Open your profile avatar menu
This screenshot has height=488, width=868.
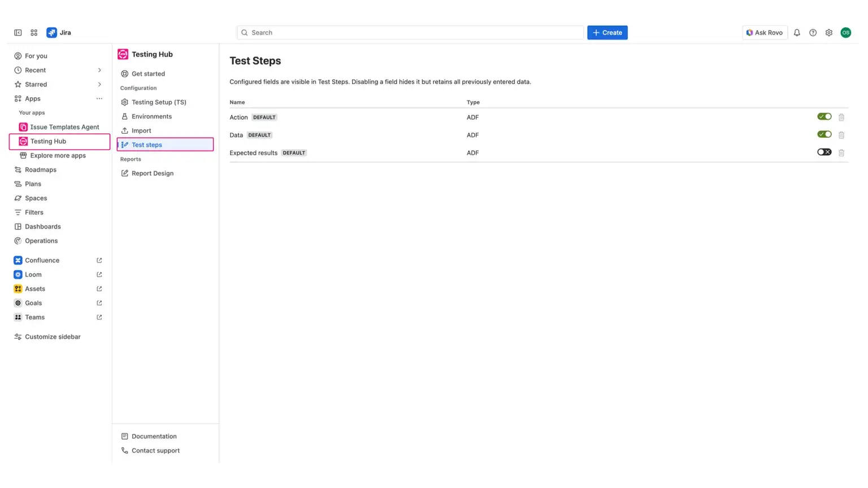click(846, 32)
